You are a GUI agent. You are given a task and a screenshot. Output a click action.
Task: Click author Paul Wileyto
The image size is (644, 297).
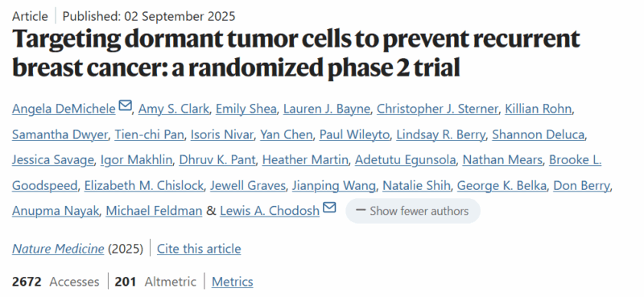(354, 134)
